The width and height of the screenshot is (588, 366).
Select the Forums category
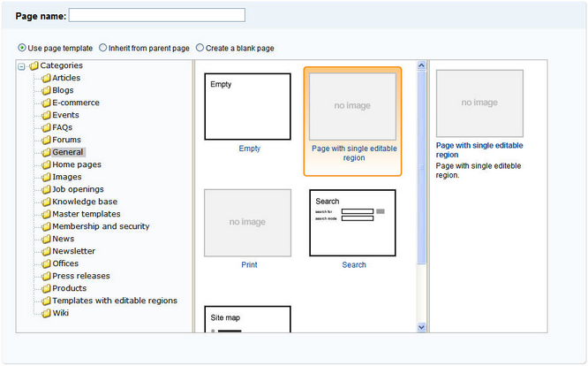coord(66,140)
